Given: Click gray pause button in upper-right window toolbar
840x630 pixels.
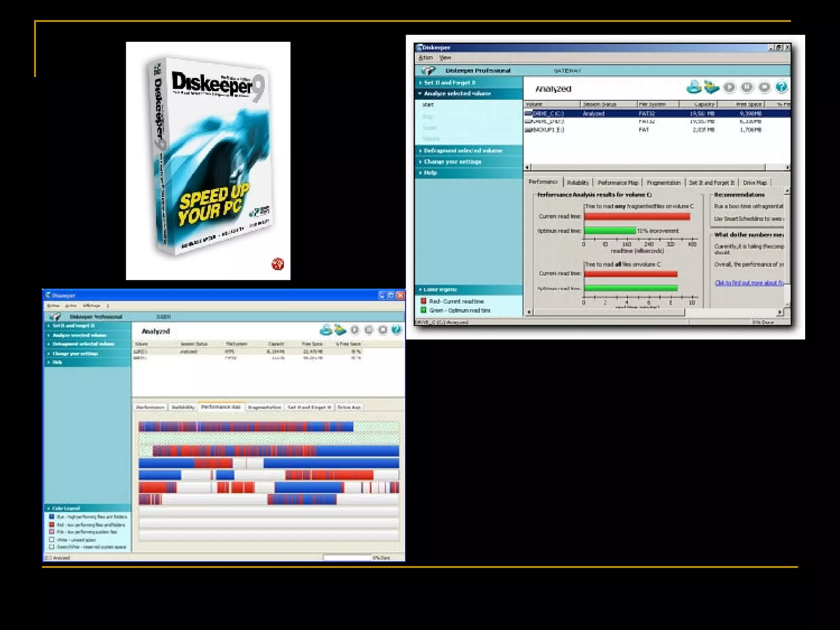Looking at the screenshot, I should (x=747, y=87).
